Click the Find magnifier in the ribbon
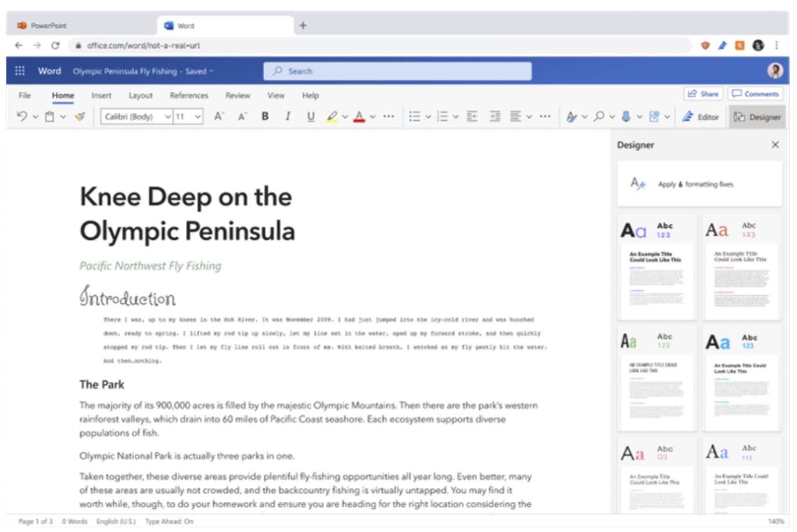Viewport: 797px width, 532px height. [599, 116]
